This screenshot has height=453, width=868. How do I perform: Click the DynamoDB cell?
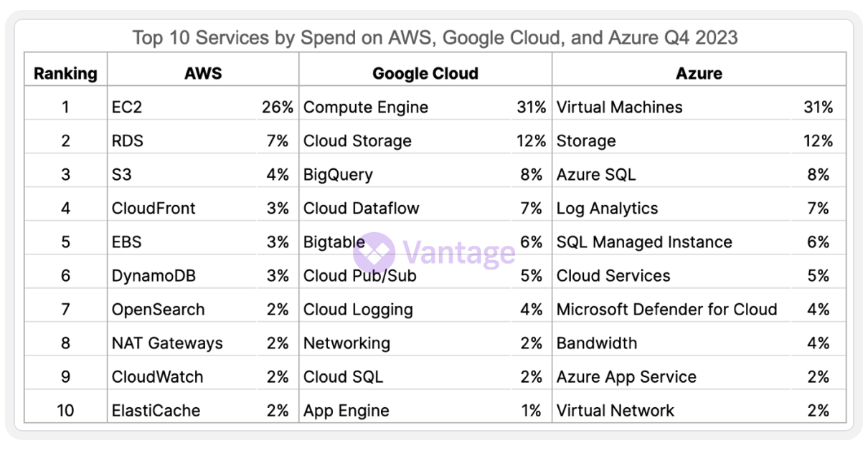[154, 276]
